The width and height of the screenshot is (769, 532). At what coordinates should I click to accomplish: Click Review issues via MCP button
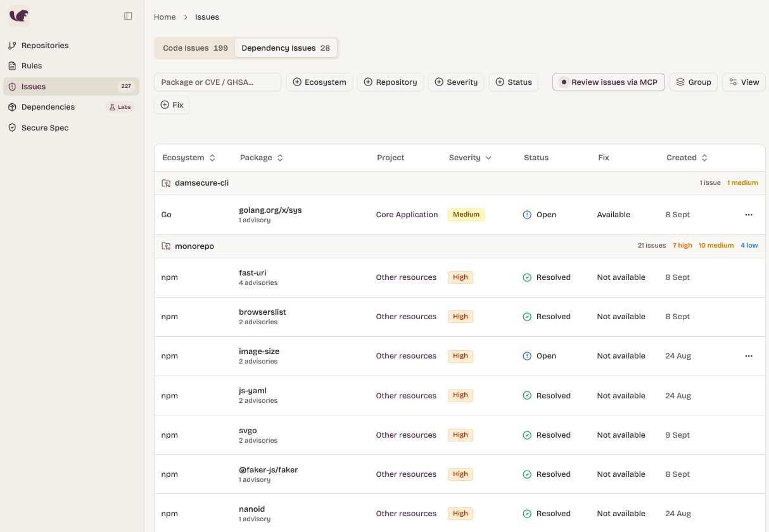point(609,82)
